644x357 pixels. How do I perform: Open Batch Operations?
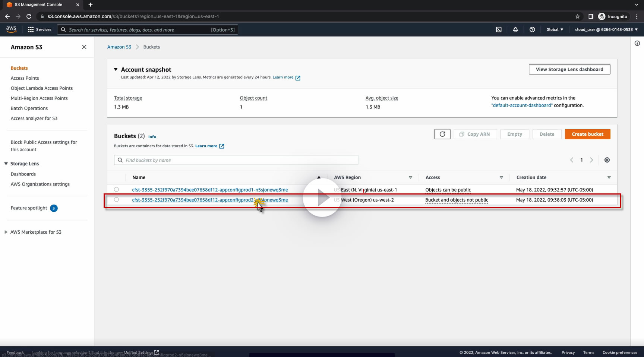click(x=29, y=108)
